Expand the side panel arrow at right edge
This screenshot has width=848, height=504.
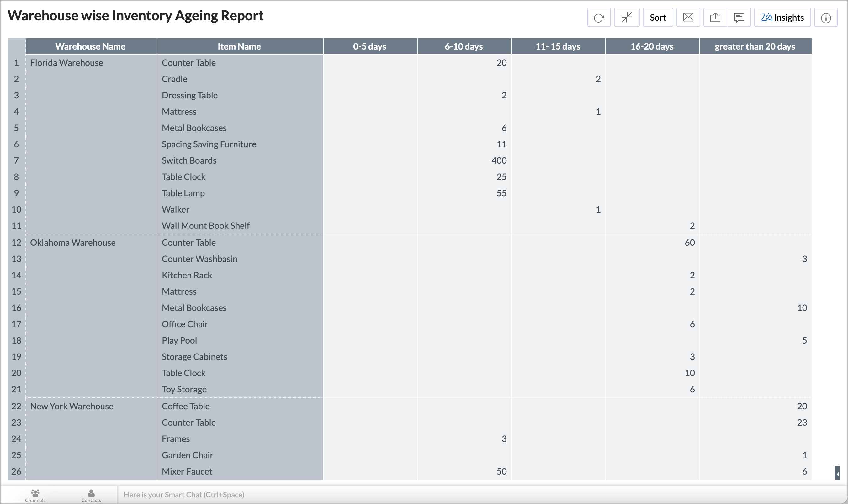click(x=837, y=473)
